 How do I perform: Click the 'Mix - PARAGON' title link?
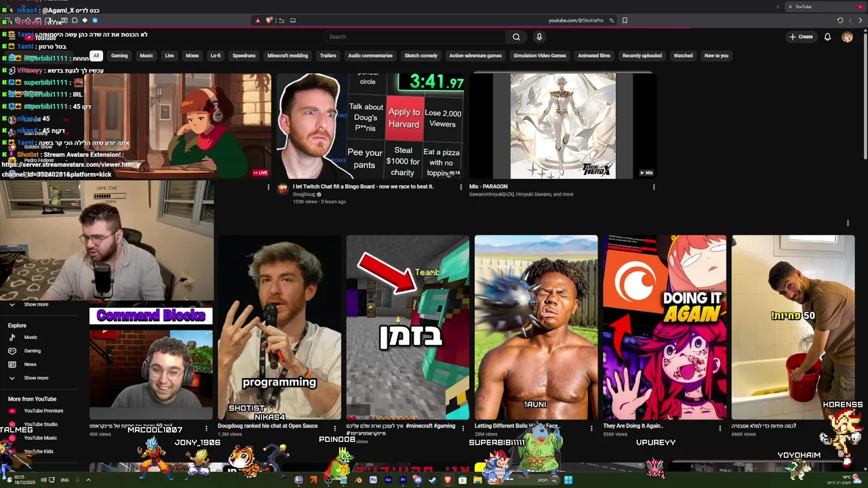point(488,186)
